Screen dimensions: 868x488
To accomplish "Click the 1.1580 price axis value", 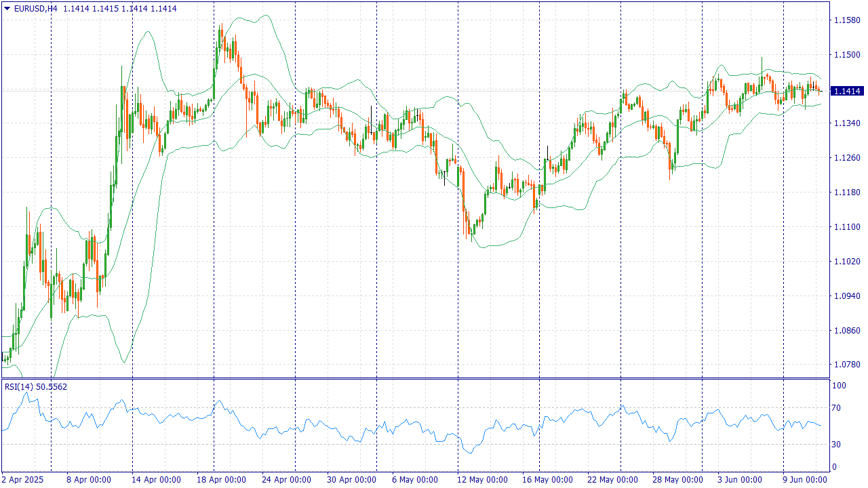I will (846, 20).
